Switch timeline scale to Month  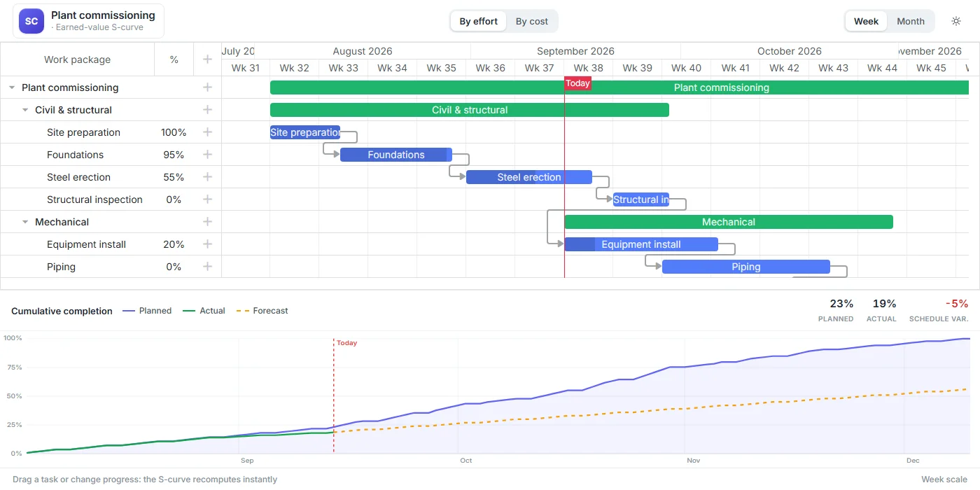911,21
